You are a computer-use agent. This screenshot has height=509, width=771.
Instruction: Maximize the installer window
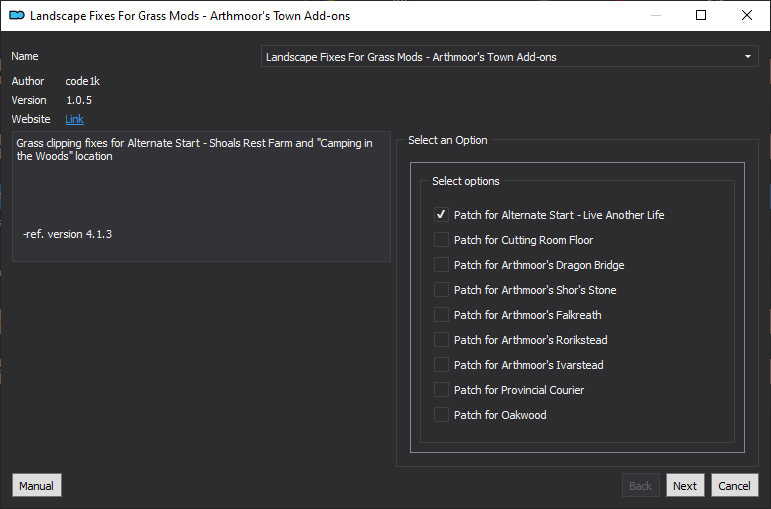coord(701,15)
